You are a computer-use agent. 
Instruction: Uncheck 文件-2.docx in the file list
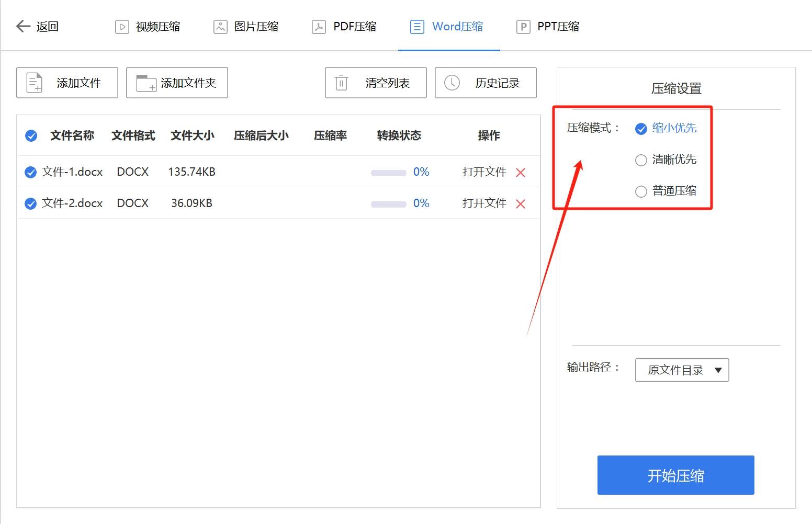point(30,203)
